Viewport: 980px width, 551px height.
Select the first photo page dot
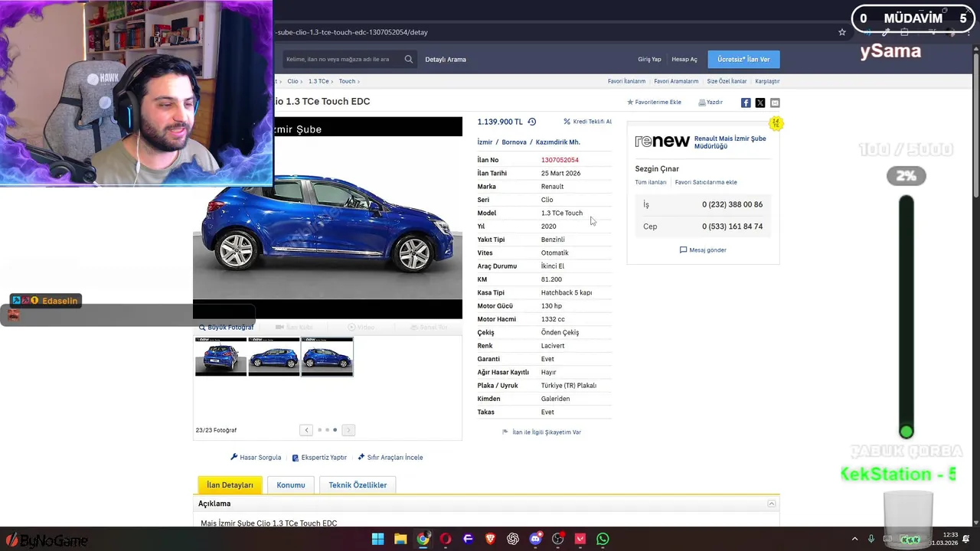coord(319,430)
